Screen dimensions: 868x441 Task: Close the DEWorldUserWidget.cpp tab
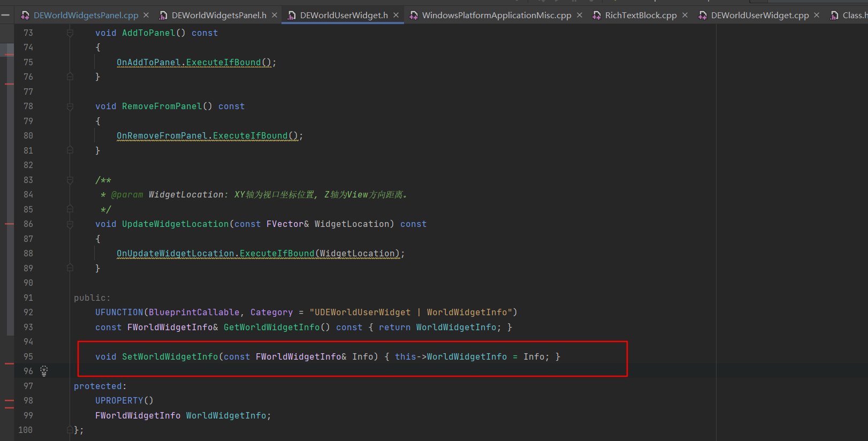[817, 16]
